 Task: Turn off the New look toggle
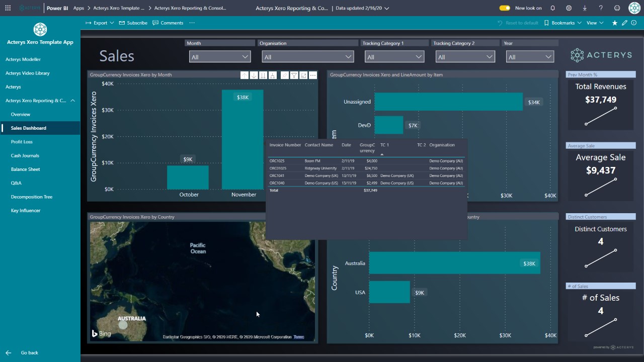click(505, 8)
